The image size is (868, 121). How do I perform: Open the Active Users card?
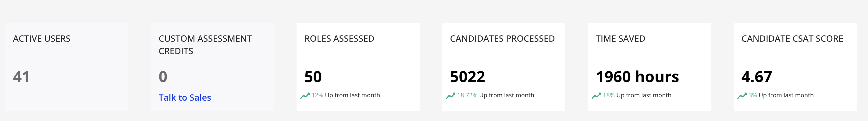67,67
